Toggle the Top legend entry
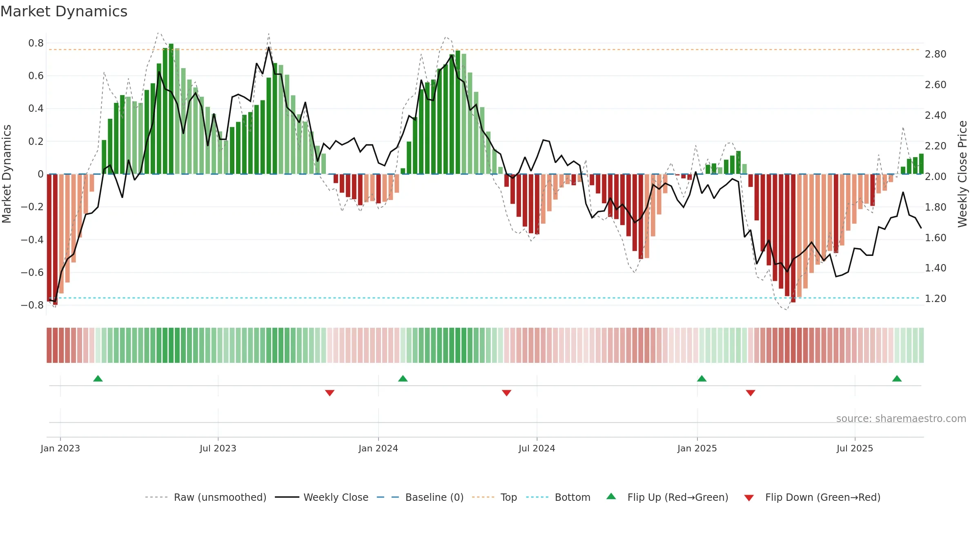Image resolution: width=980 pixels, height=551 pixels. [494, 497]
